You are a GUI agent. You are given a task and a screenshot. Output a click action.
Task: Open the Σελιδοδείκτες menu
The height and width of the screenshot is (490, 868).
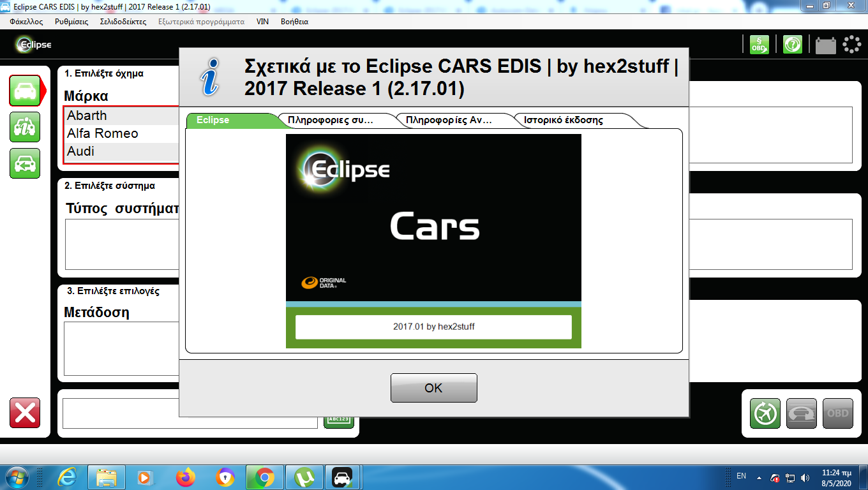[123, 21]
